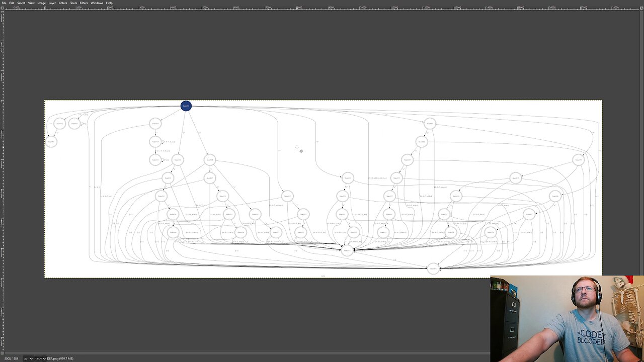Open the Filters menu
Image resolution: width=644 pixels, height=362 pixels.
click(x=84, y=3)
